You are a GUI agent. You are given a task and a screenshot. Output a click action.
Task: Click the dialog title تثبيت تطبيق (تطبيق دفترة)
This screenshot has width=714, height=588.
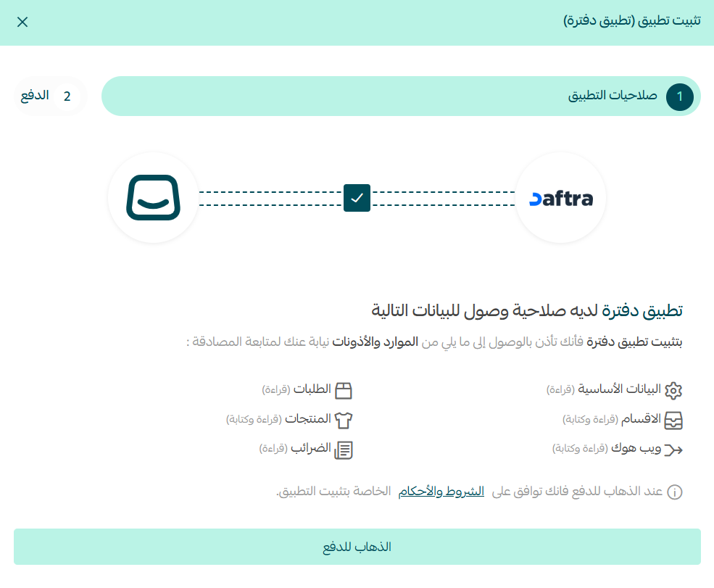(x=632, y=21)
